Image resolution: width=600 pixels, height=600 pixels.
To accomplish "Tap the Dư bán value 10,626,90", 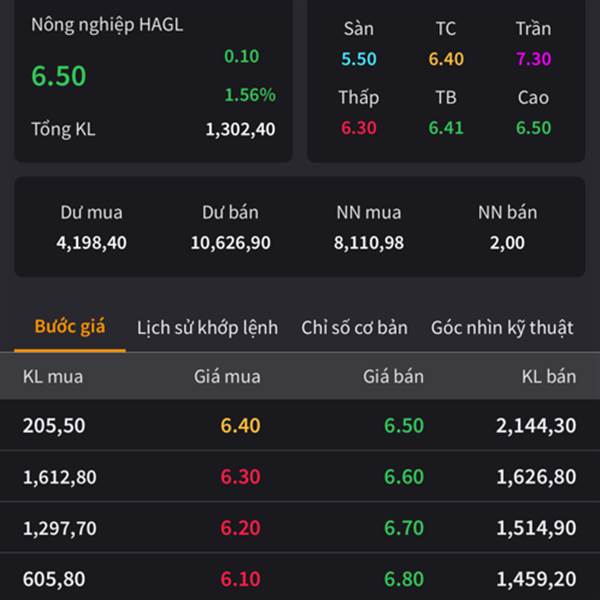I will [231, 243].
